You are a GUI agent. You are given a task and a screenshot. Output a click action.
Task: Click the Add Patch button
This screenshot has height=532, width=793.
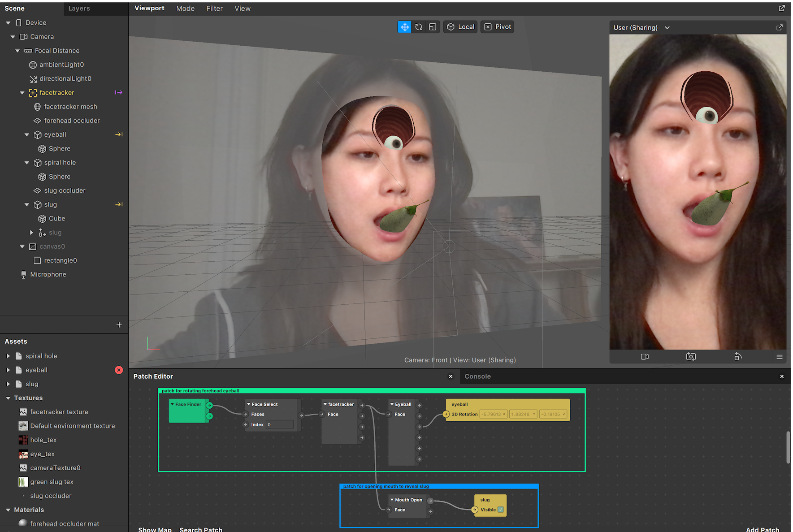point(762,529)
